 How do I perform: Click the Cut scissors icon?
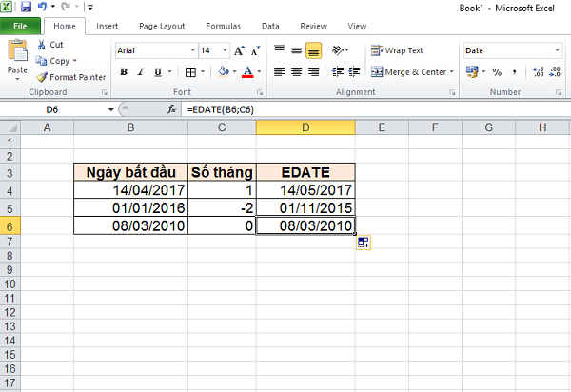point(43,45)
